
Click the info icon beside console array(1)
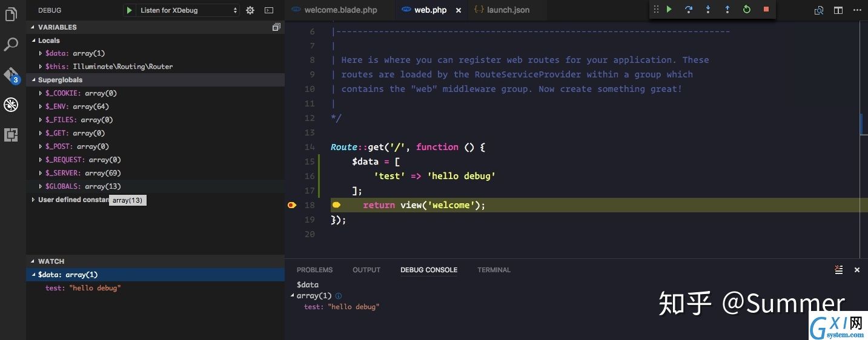pos(339,296)
